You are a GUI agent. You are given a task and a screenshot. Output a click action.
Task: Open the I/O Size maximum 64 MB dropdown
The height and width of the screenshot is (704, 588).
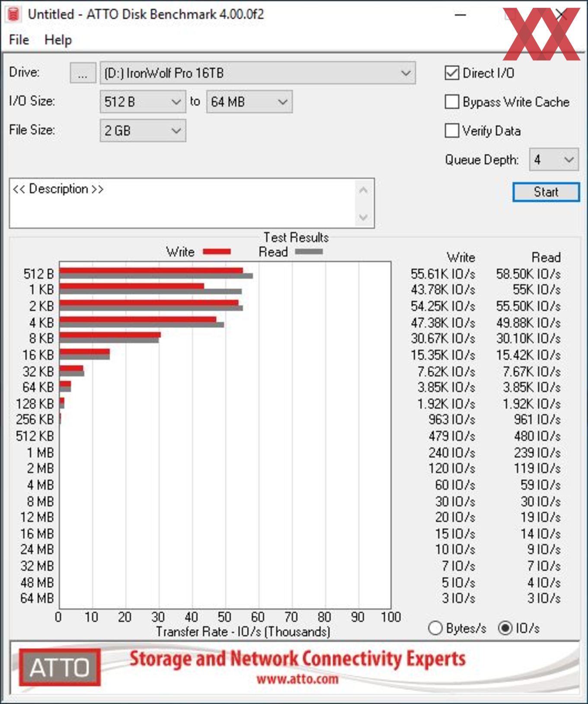click(249, 102)
